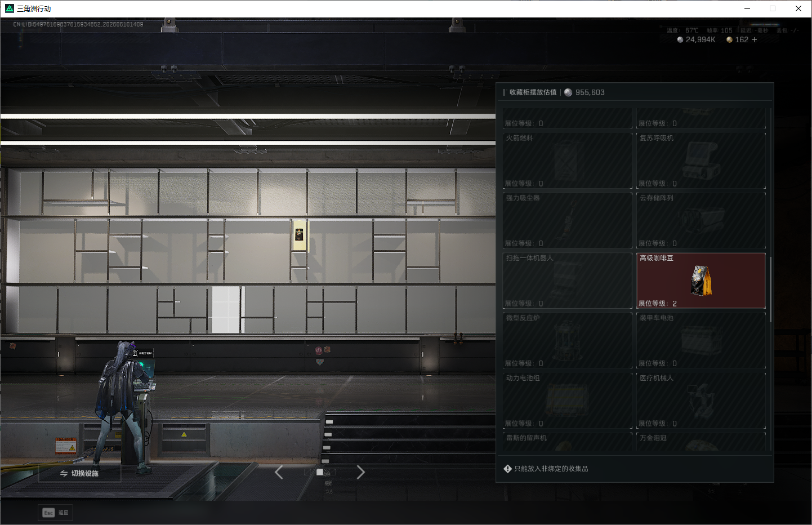Viewport: 812px width, 525px height.
Task: Click the 火箭燃料 collectible slot
Action: click(568, 161)
